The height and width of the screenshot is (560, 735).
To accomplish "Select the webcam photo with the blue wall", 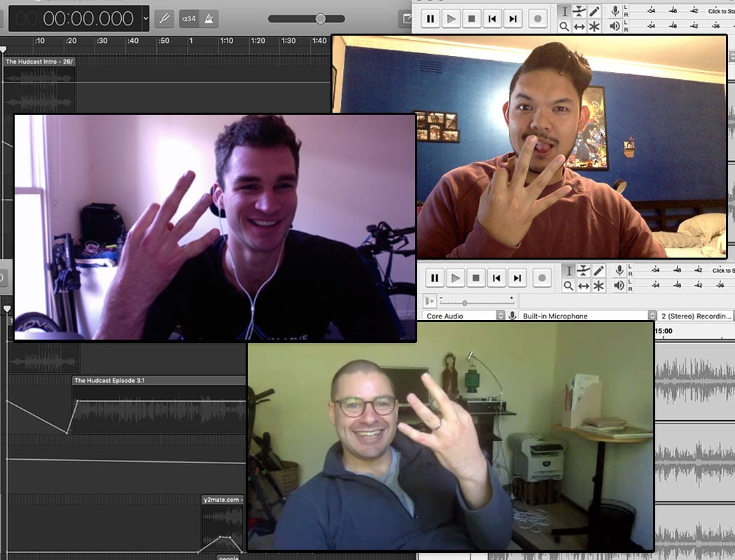I will coord(530,146).
